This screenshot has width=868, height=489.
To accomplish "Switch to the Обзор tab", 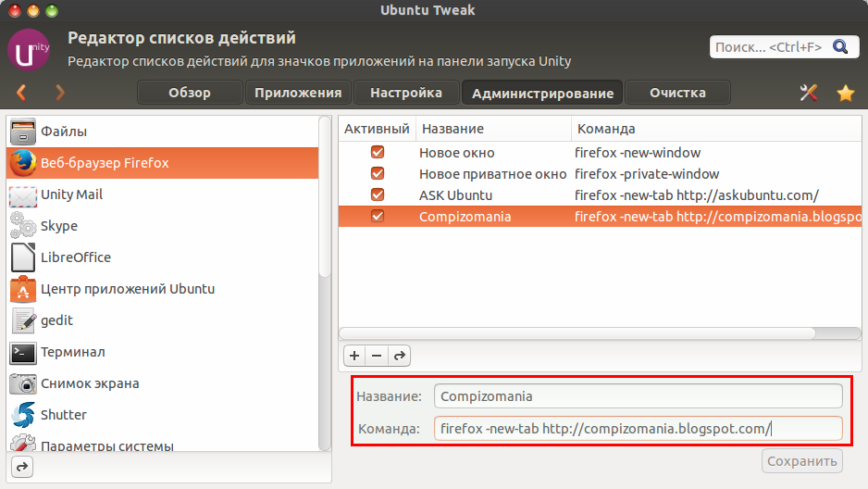I will click(x=190, y=93).
